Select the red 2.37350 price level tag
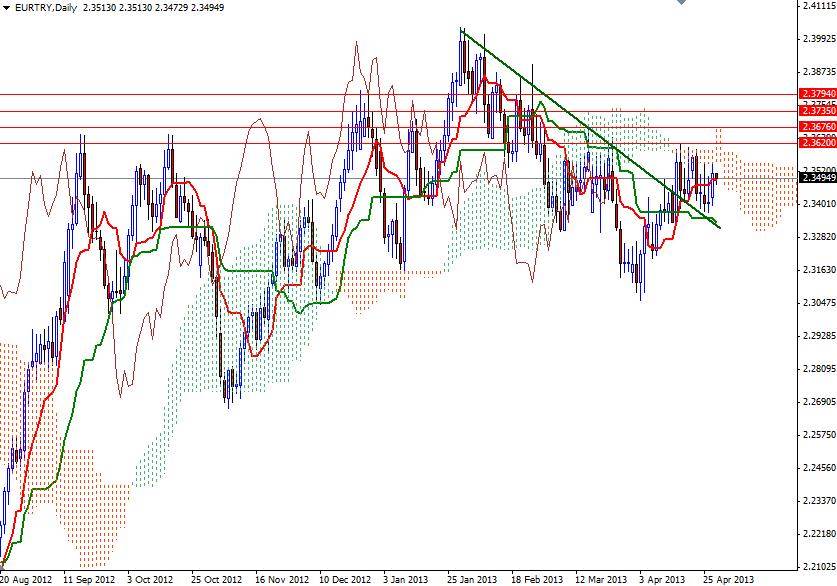 coord(815,111)
